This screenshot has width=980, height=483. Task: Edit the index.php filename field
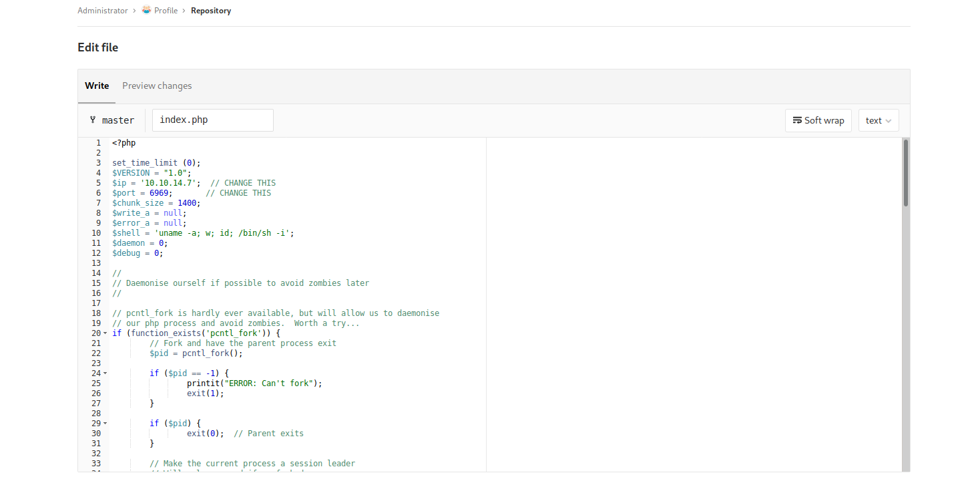(x=213, y=120)
